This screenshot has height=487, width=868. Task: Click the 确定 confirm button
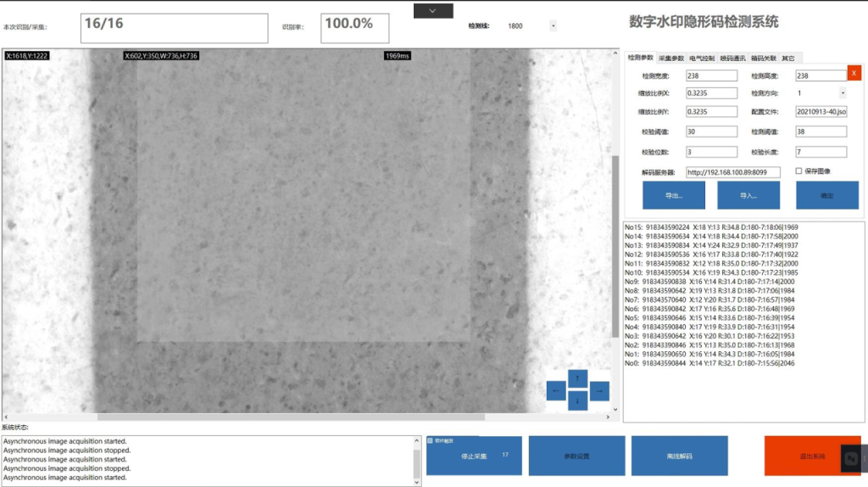827,196
